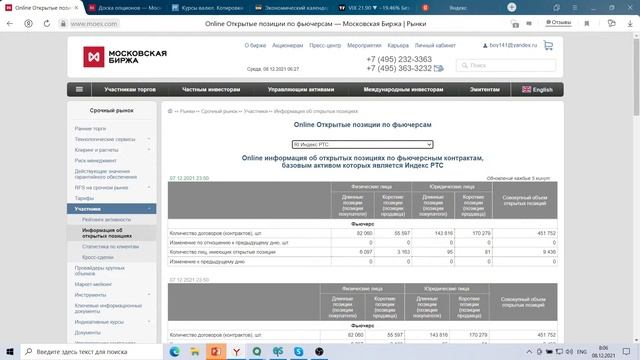The image size is (640, 360).
Task: Open the Тарифы sidebar link
Action: point(84,198)
